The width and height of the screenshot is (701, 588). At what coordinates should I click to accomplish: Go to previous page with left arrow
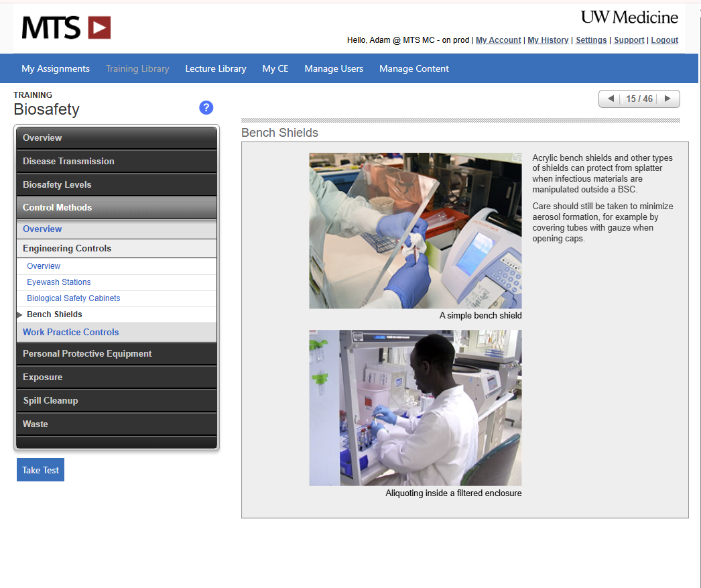tap(610, 99)
